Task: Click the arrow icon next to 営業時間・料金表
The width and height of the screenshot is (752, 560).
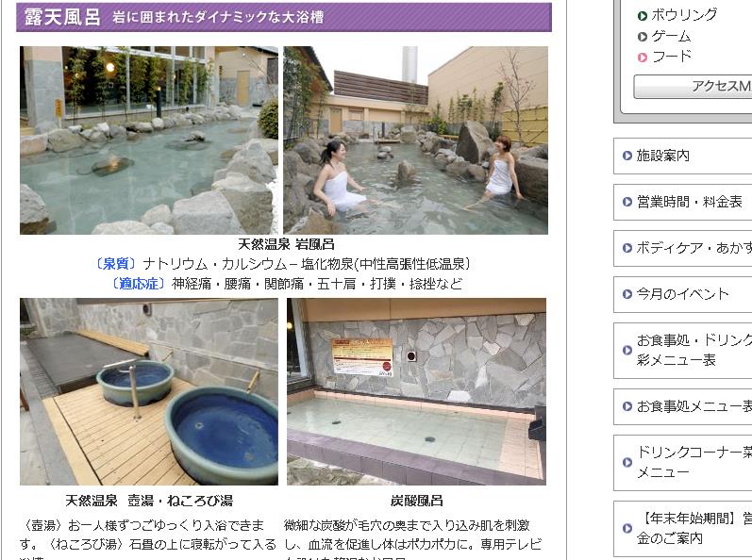Action: (x=627, y=202)
